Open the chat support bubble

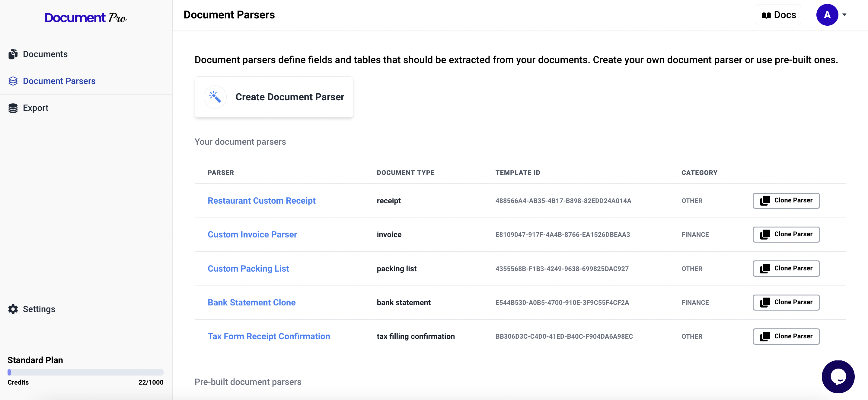pos(838,376)
